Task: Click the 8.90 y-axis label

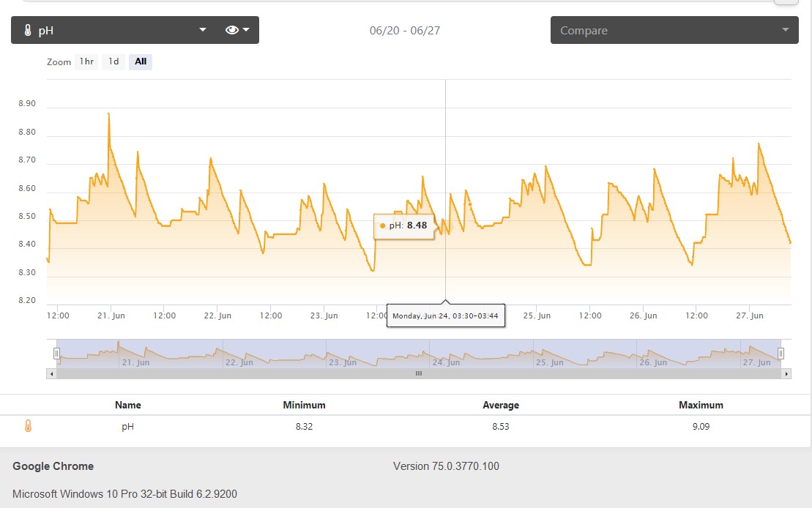Action: click(x=27, y=103)
